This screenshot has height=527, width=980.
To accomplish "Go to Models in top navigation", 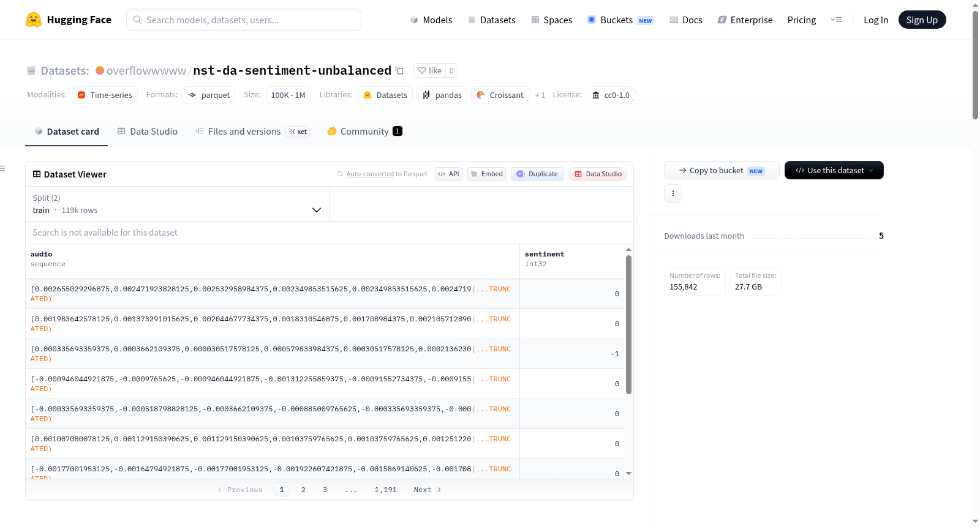I will pyautogui.click(x=431, y=20).
